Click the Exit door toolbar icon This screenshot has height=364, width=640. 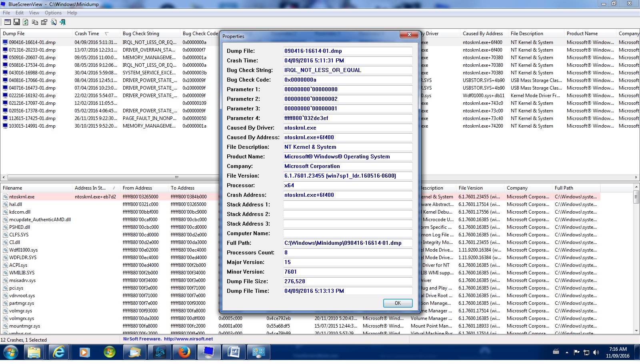(62, 22)
